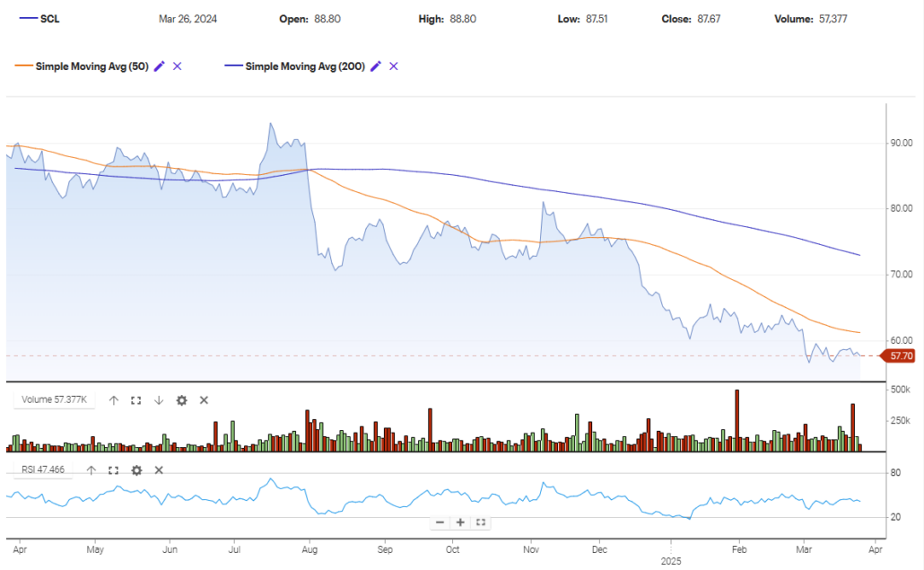This screenshot has width=924, height=570.
Task: Select the Mar 26, 2024 date text
Action: tap(187, 19)
